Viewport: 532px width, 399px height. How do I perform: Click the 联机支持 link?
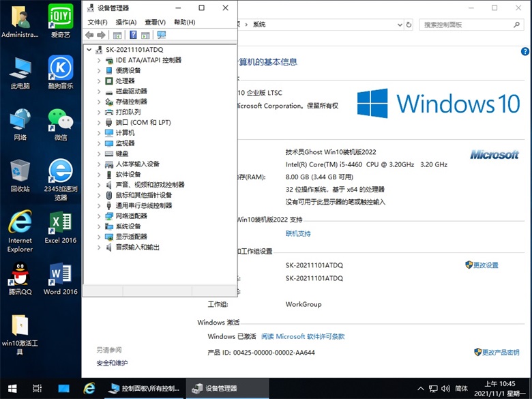click(x=298, y=233)
